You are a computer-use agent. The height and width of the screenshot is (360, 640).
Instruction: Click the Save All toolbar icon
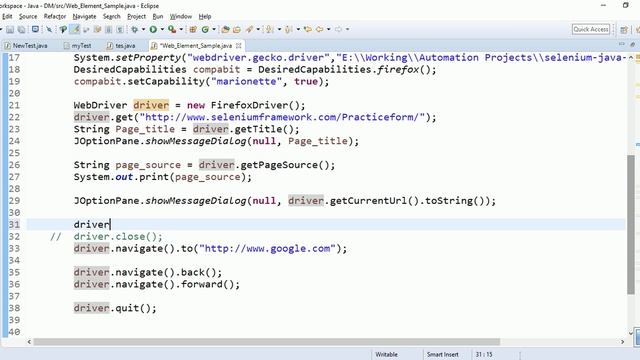21,29
